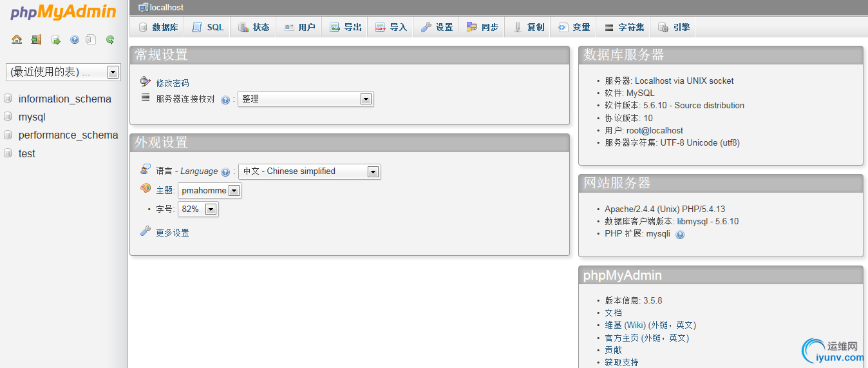Click the help icon next to mysqli
Image resolution: width=868 pixels, height=368 pixels.
(x=680, y=235)
